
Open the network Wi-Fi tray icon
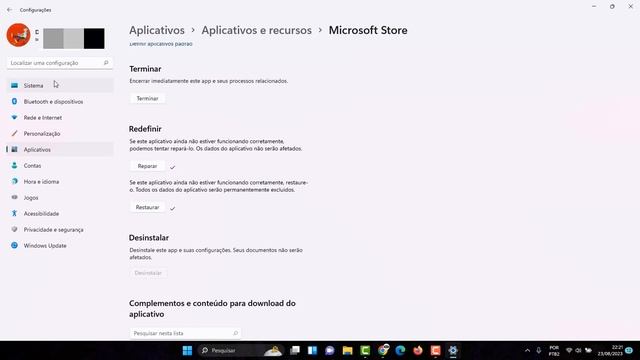(569, 351)
